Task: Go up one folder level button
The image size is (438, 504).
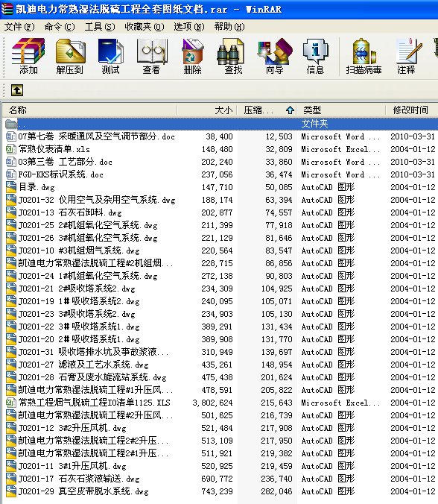Action: 17,90
